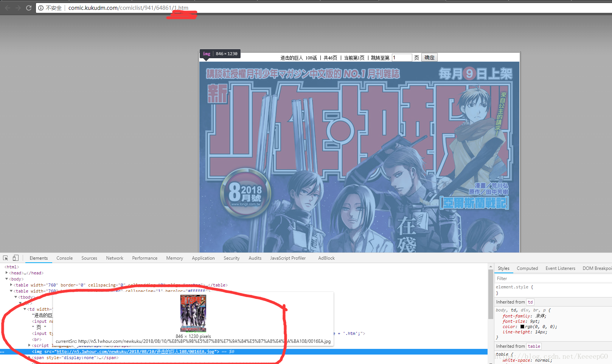The image size is (612, 364).
Task: Click the jump-to-page number field
Action: pyautogui.click(x=402, y=57)
